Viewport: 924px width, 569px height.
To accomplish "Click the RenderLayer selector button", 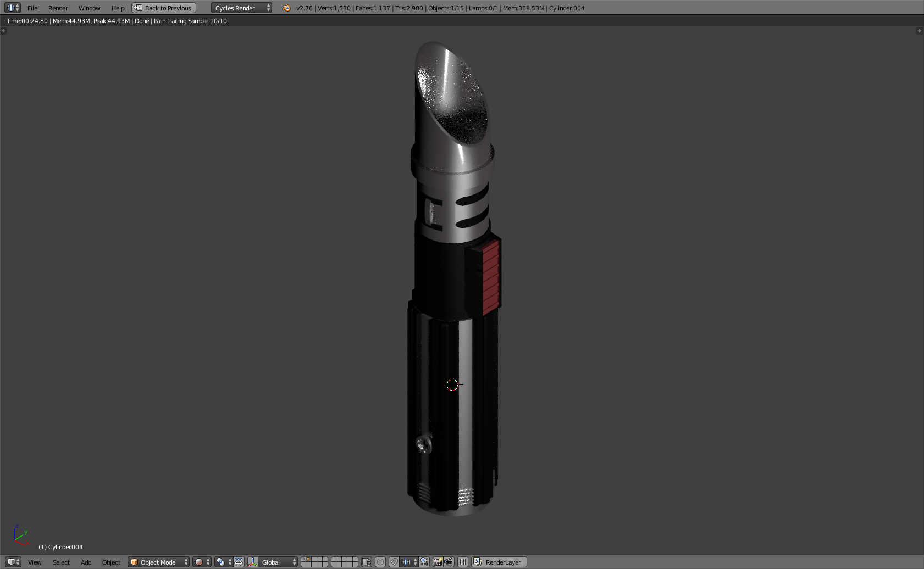I will tap(499, 562).
